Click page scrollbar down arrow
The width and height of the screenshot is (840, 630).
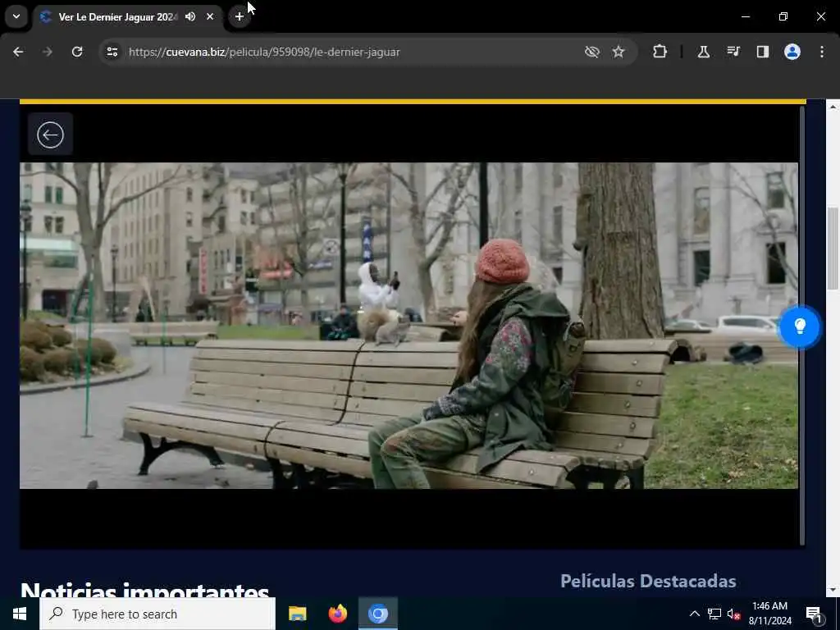[x=833, y=590]
